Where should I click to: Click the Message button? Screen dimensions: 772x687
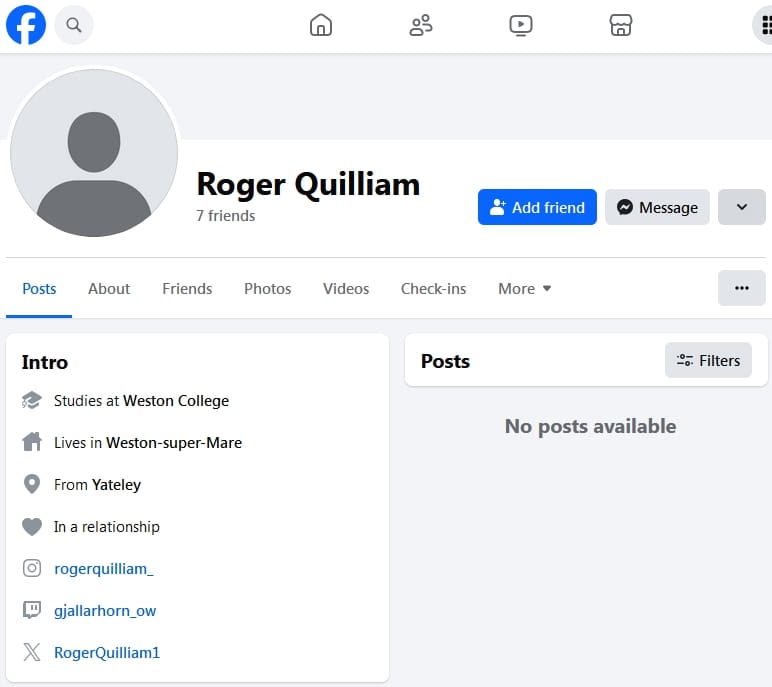tap(657, 207)
